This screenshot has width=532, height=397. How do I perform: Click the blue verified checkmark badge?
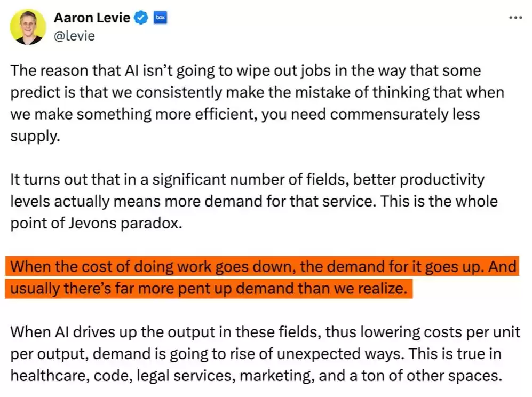(x=141, y=18)
